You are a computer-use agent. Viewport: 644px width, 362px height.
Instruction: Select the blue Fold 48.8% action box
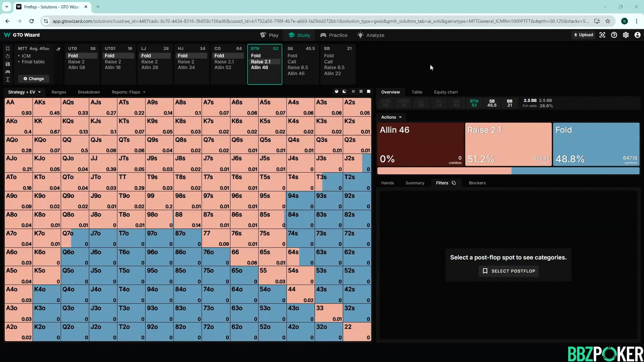(596, 144)
